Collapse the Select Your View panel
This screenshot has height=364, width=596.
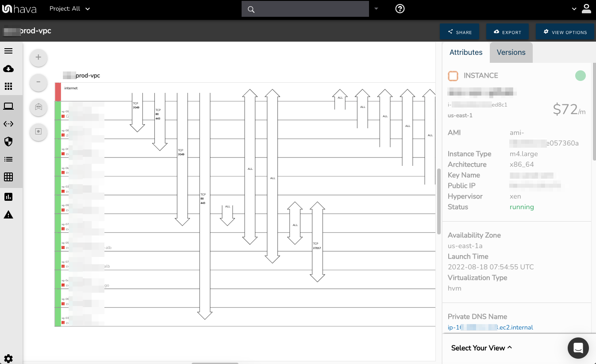point(481,348)
